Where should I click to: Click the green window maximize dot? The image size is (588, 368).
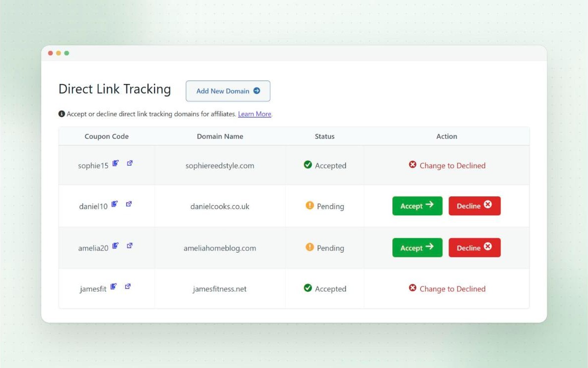coord(67,53)
